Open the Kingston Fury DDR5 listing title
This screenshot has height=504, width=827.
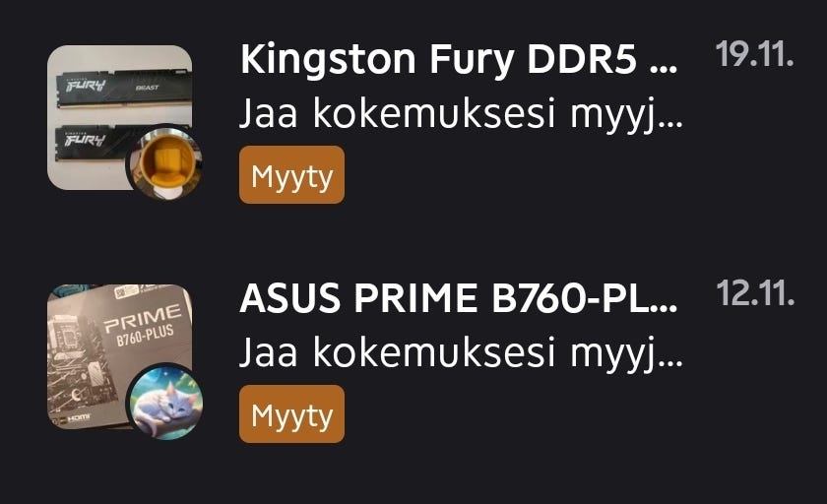pos(459,59)
